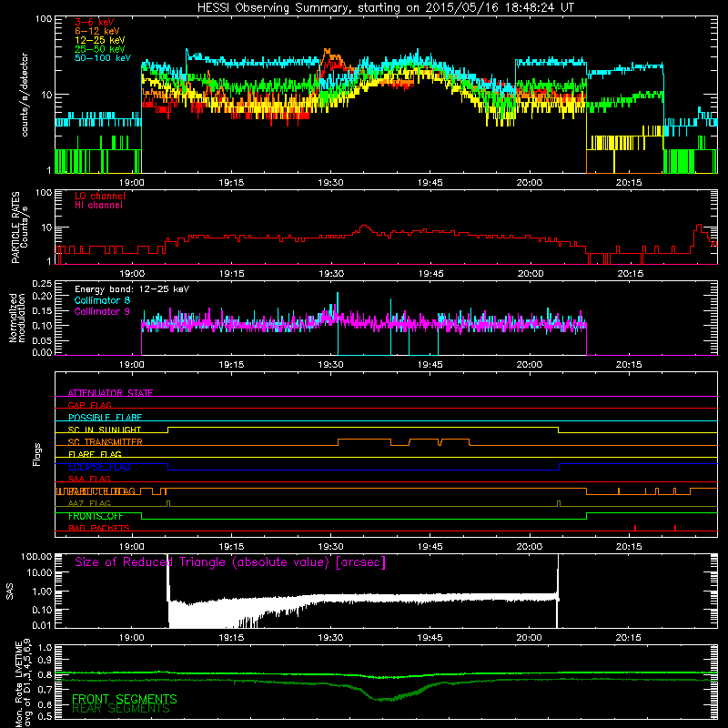The width and height of the screenshot is (728, 728).
Task: Click the 19:00 time label under the modulation panel
Action: tap(132, 365)
